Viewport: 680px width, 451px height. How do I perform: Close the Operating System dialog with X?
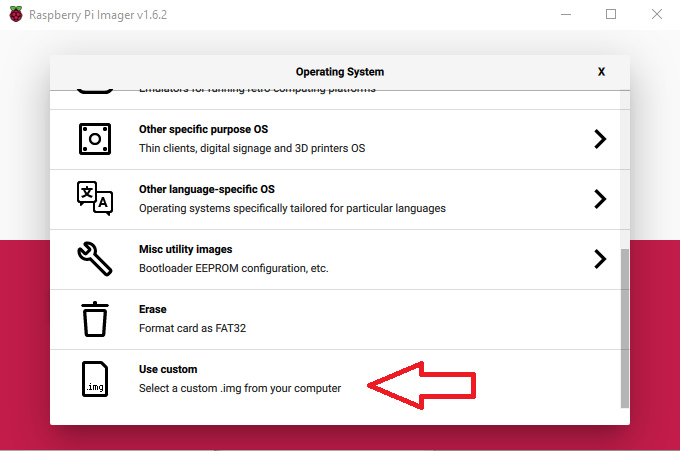(601, 72)
